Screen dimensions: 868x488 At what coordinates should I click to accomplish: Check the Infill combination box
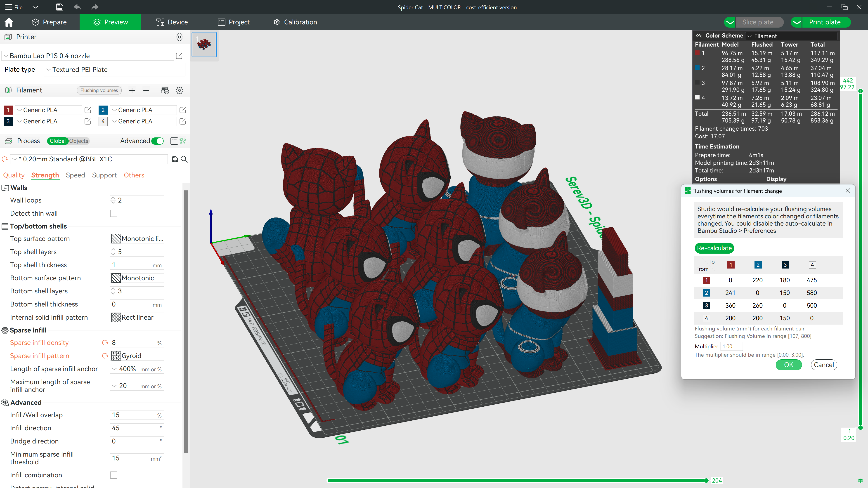(x=114, y=475)
